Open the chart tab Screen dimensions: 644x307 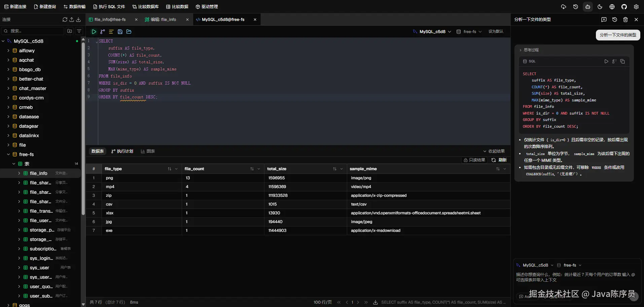[148, 151]
